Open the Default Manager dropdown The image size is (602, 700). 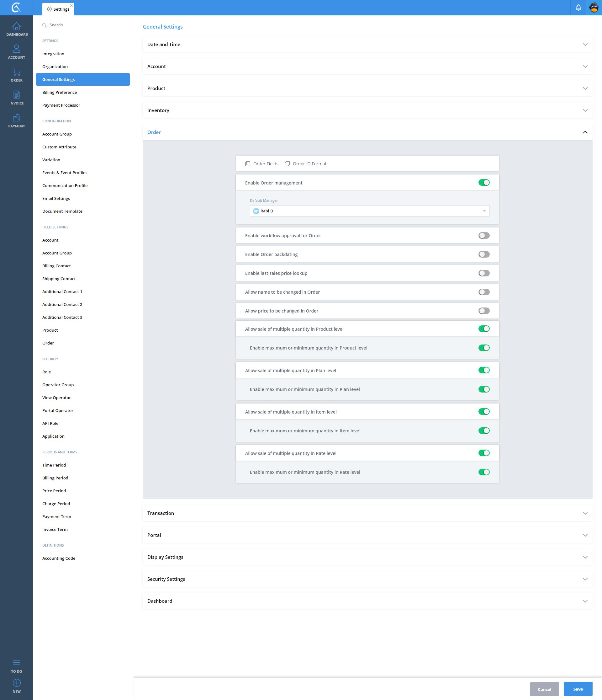[369, 211]
